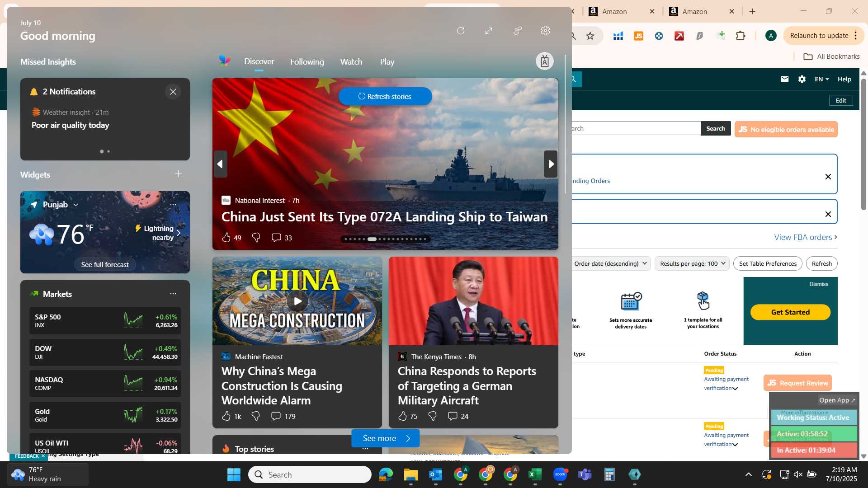Viewport: 868px width, 488px height.
Task: Click the Seller Central Refresh button
Action: click(821, 263)
